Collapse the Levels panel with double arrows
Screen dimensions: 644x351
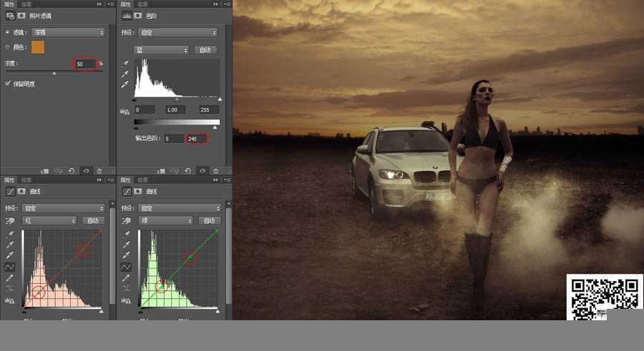coord(215,4)
